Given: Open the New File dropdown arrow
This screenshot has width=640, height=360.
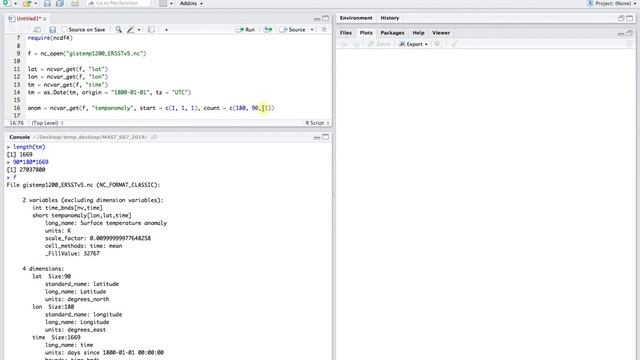Looking at the screenshot, I should pyautogui.click(x=16, y=3).
